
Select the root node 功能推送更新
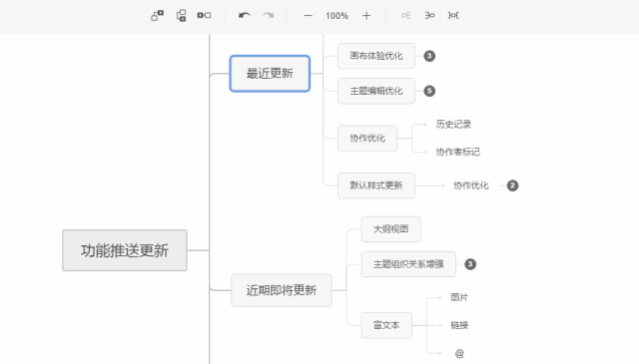[125, 250]
